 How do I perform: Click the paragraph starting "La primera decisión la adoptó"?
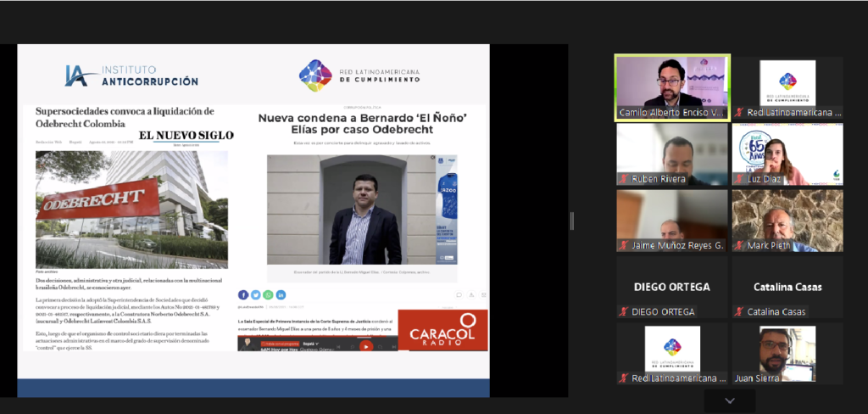(129, 310)
